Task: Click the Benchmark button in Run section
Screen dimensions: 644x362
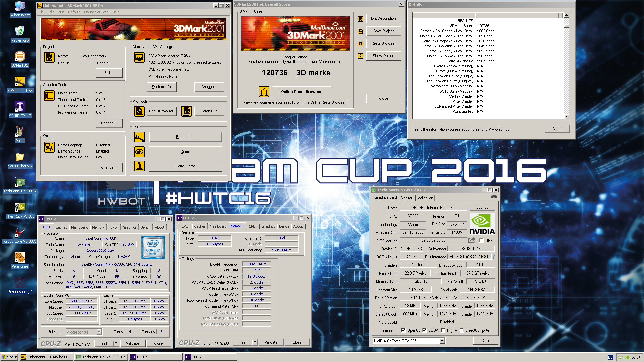Action: [185, 137]
